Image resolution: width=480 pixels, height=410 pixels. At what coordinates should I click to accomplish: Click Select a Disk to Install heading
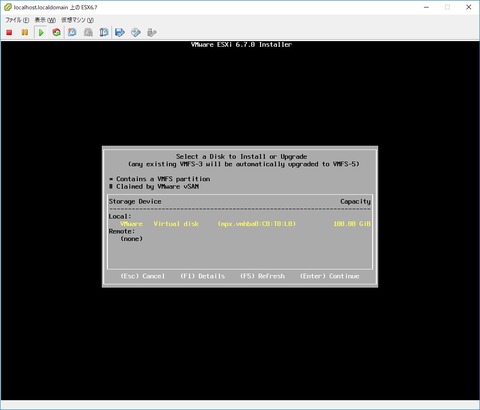coord(241,156)
